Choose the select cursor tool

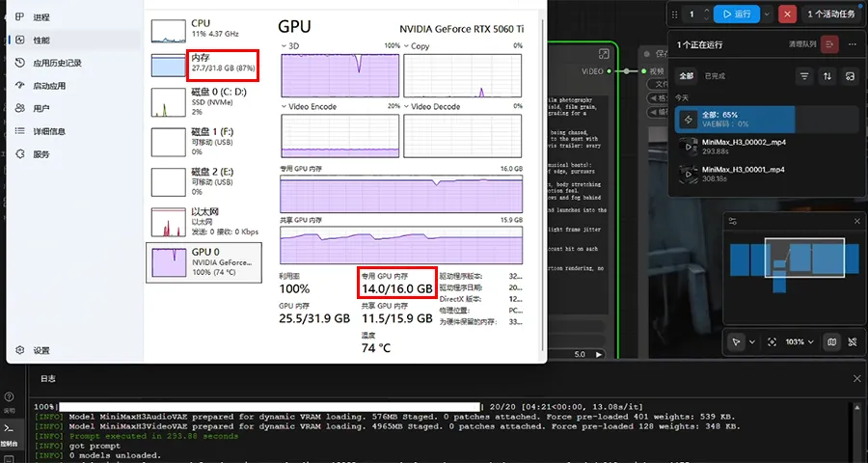coord(736,341)
